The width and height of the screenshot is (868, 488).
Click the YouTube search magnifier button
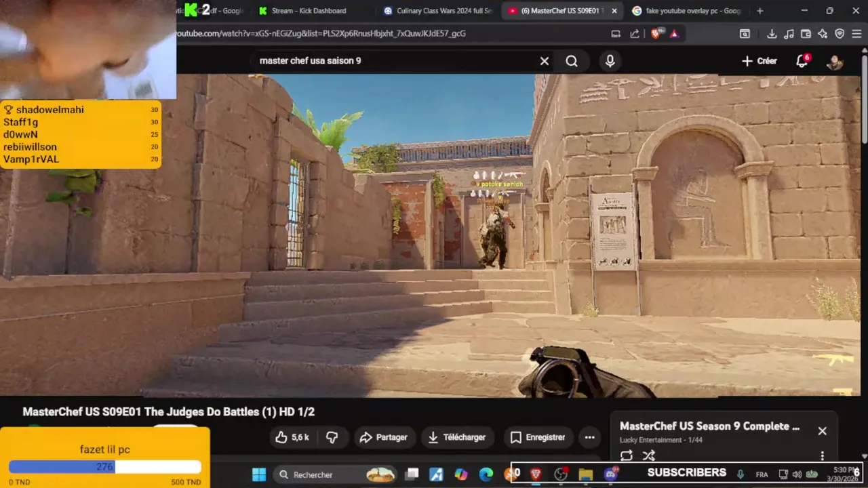click(572, 61)
